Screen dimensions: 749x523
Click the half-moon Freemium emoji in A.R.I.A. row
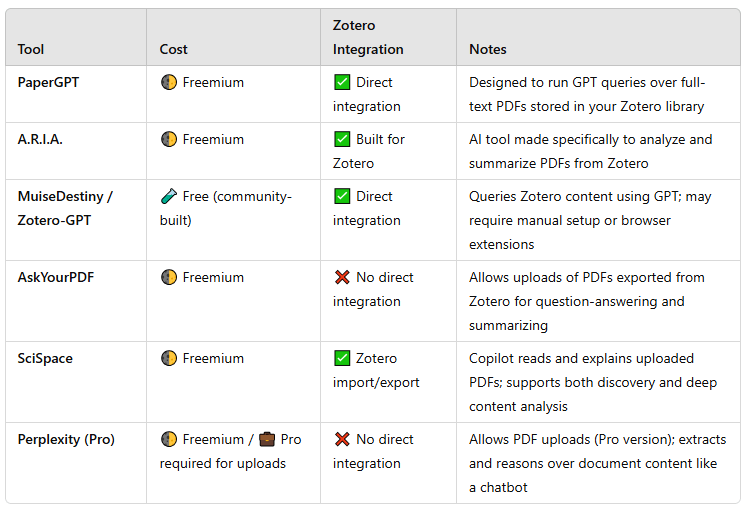(169, 139)
